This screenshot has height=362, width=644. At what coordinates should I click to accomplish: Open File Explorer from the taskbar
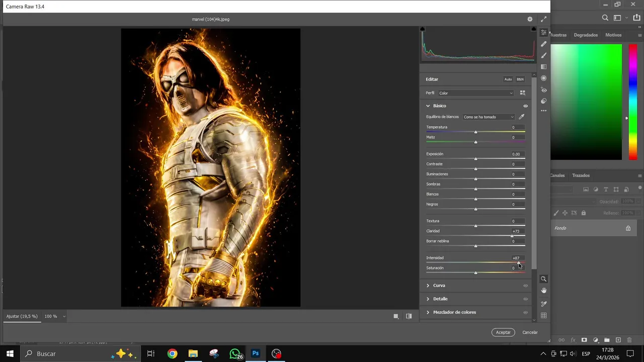tap(193, 354)
